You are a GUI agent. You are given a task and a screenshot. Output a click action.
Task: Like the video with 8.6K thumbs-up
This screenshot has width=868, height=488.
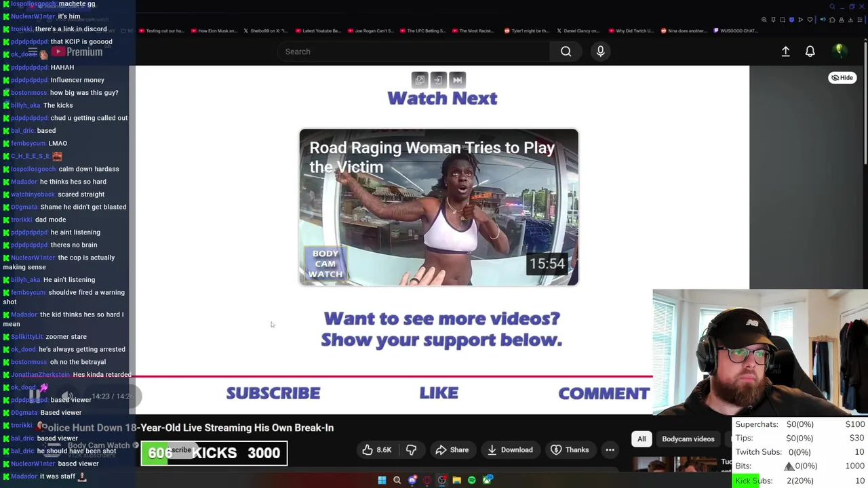(376, 450)
